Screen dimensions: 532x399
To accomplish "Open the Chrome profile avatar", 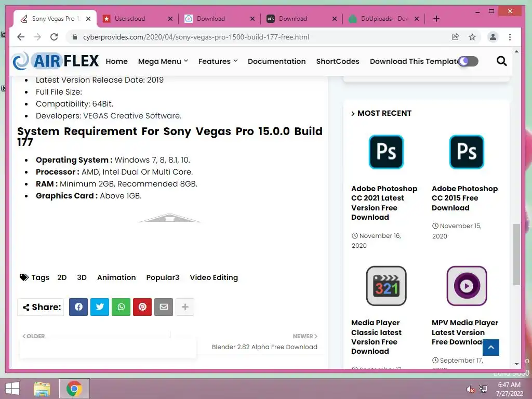I will click(493, 37).
